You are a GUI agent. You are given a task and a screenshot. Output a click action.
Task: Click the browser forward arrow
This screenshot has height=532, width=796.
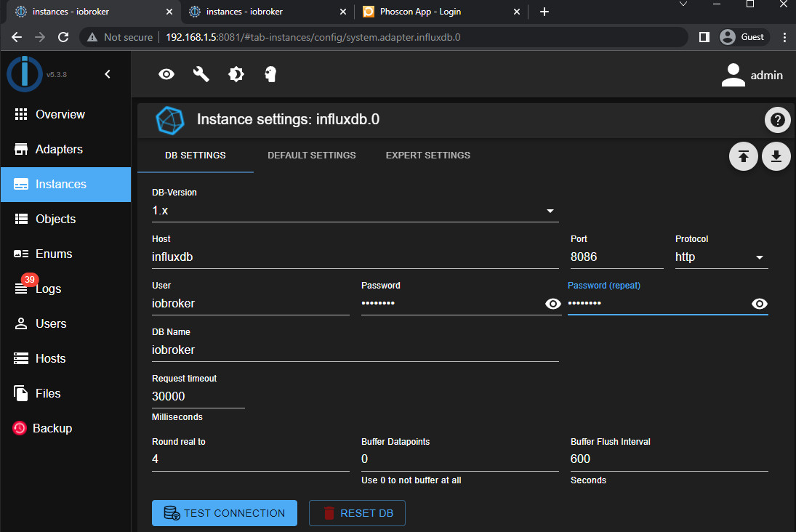40,37
